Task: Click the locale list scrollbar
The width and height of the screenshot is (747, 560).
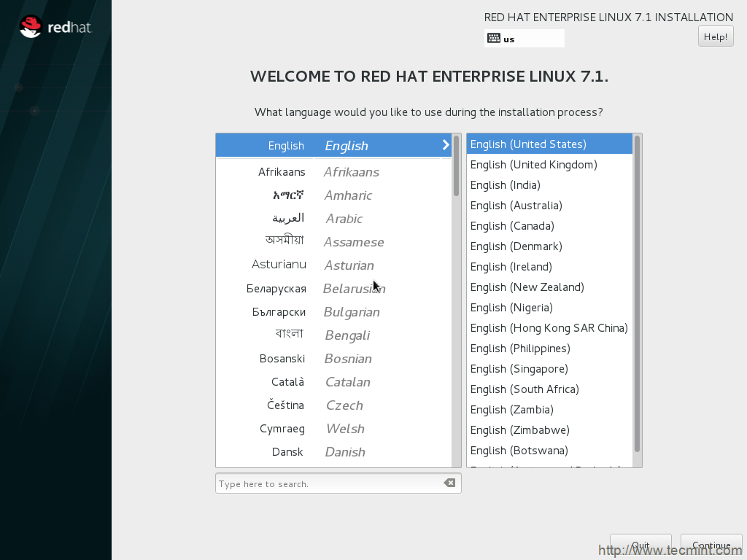Action: point(637,293)
